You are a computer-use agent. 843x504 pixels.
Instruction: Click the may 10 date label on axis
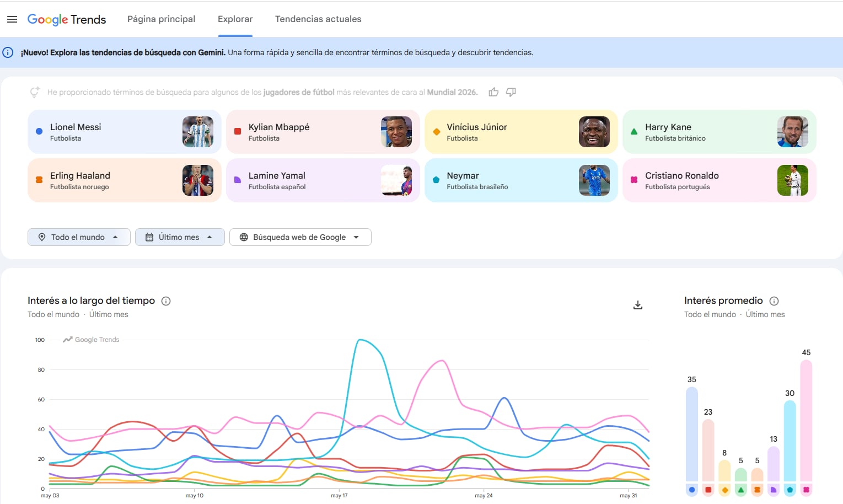click(x=194, y=496)
